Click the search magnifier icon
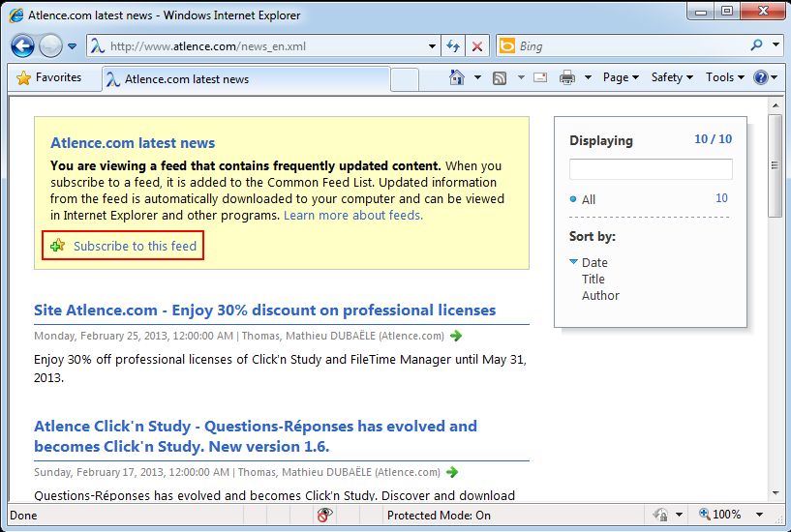The image size is (791, 532). 756,45
